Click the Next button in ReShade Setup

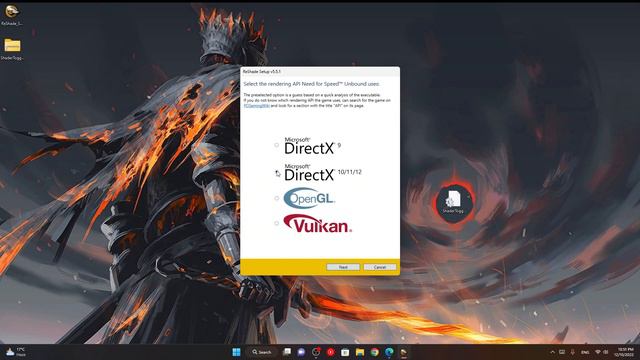point(343,267)
